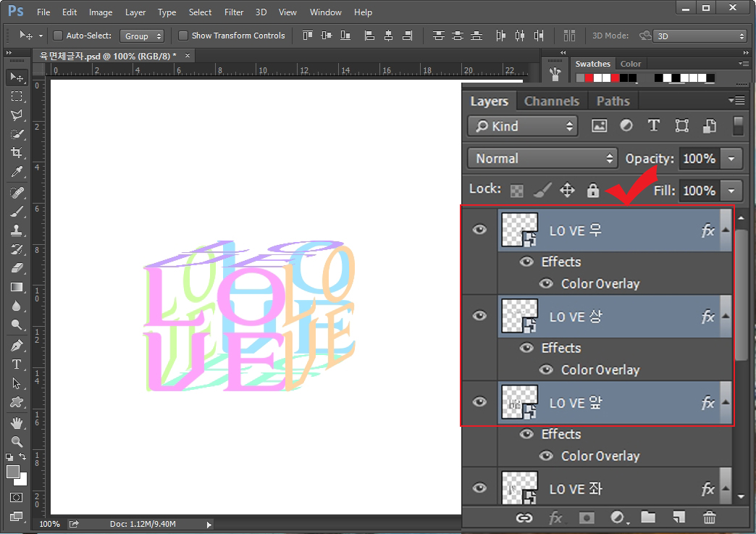
Task: Click the foreground color swatch
Action: click(13, 472)
